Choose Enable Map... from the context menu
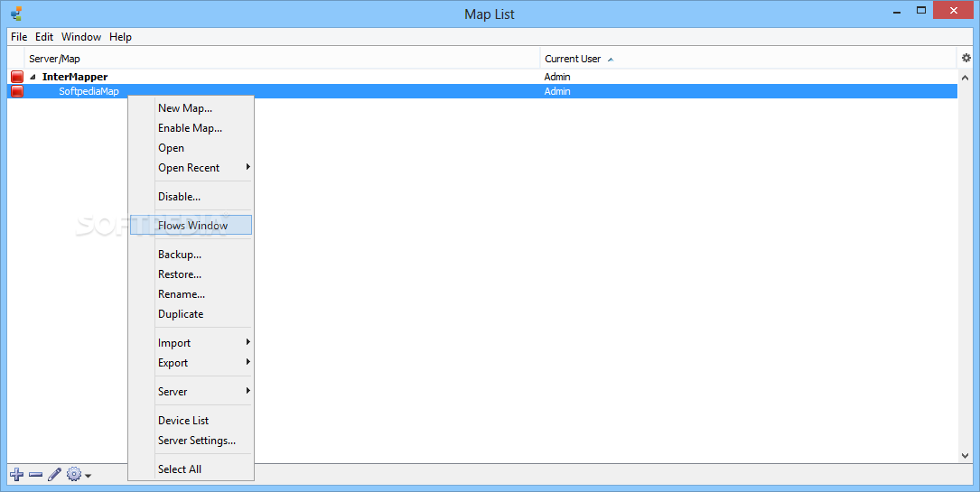The width and height of the screenshot is (980, 492). click(x=191, y=128)
